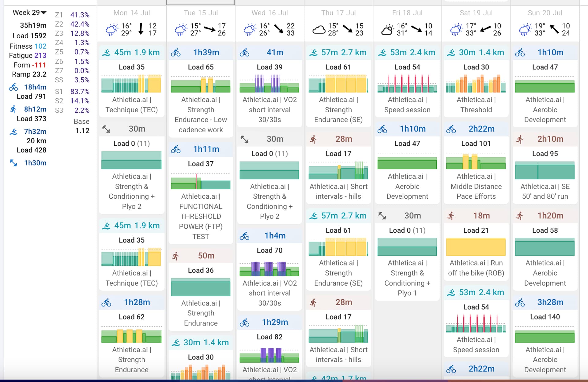Click Monday weather cloud-sun icon
Screen dimensions: 588x382
pyautogui.click(x=112, y=30)
